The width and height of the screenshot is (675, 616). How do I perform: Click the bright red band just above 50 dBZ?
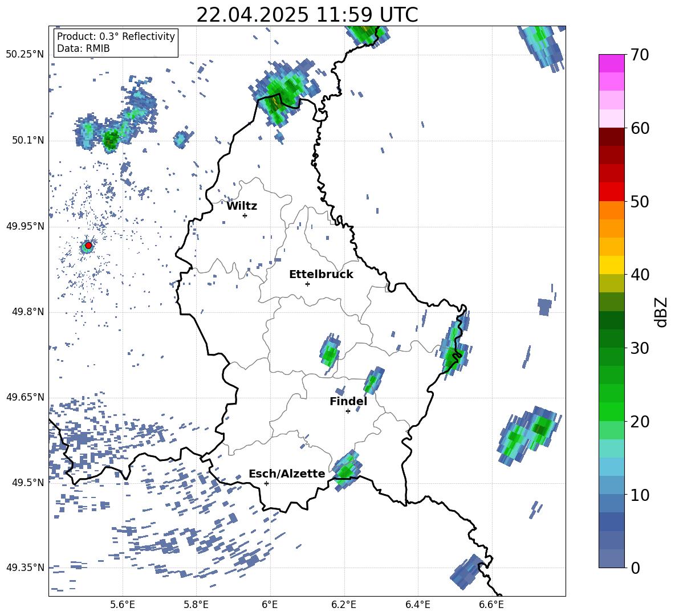tap(611, 192)
